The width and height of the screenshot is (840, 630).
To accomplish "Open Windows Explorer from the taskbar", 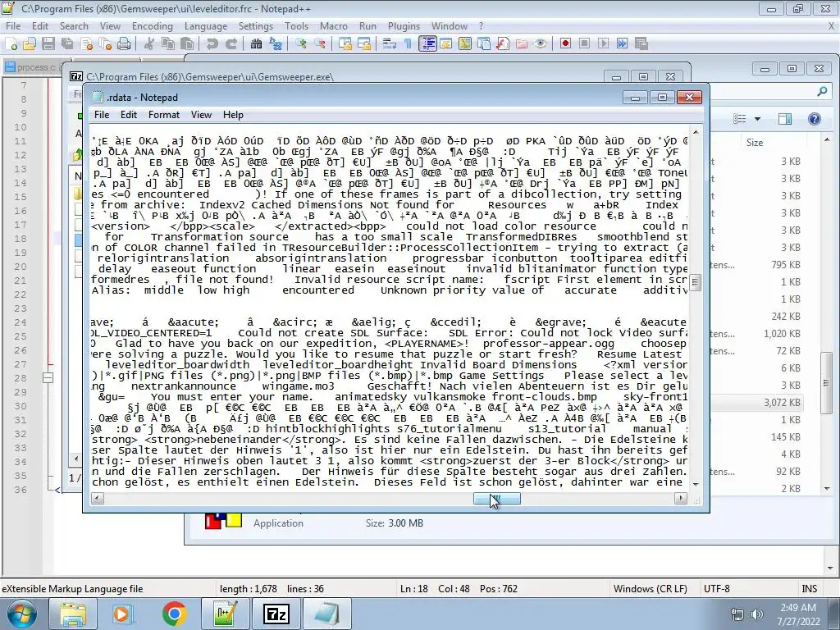I will point(72,614).
